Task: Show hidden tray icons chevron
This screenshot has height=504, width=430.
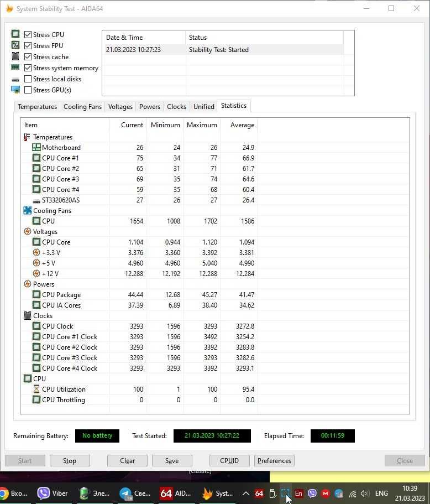Action: click(x=245, y=493)
